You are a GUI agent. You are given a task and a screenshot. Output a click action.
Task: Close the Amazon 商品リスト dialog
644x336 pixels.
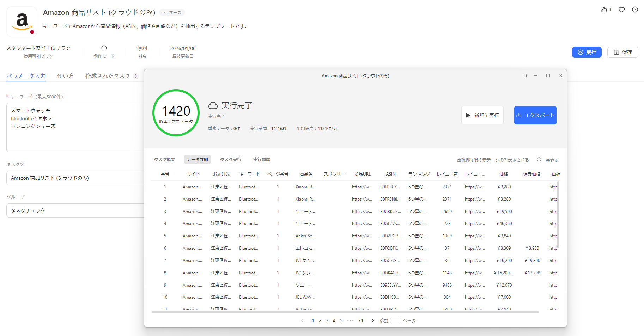pos(561,75)
